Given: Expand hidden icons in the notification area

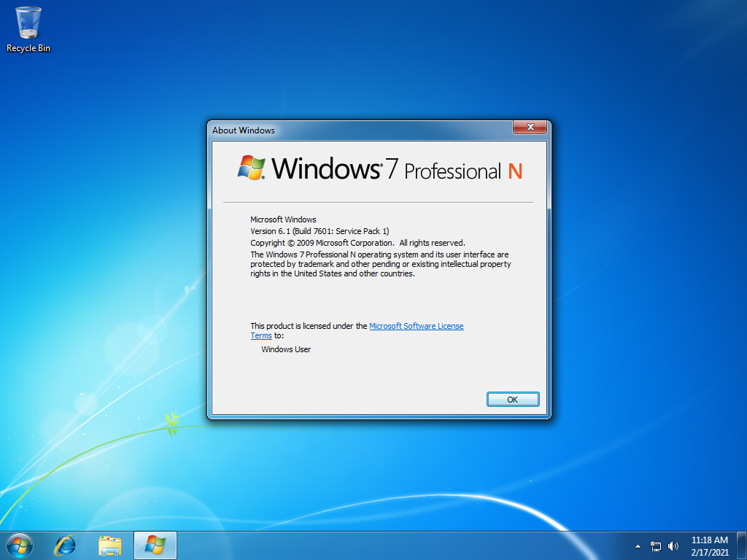Looking at the screenshot, I should [x=638, y=545].
